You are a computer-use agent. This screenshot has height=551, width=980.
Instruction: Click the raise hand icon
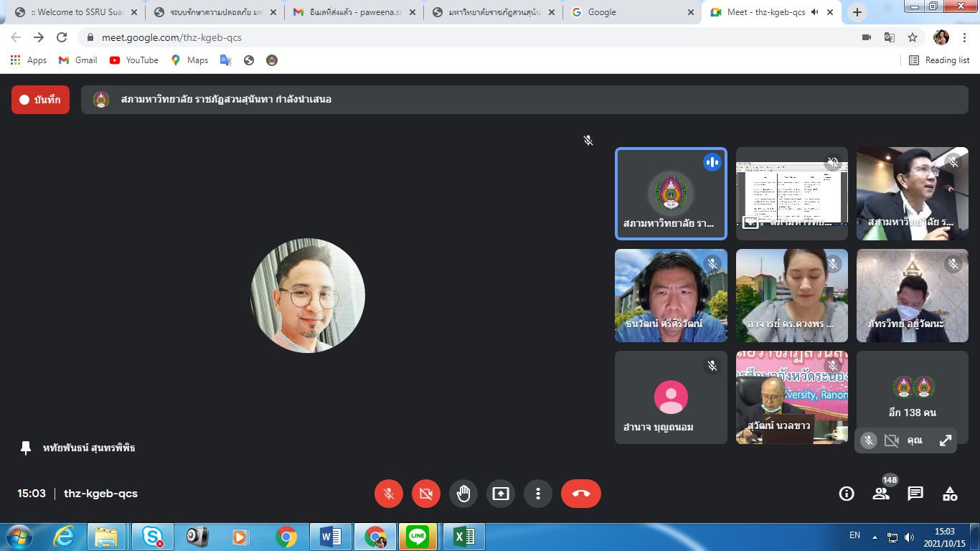pyautogui.click(x=463, y=494)
